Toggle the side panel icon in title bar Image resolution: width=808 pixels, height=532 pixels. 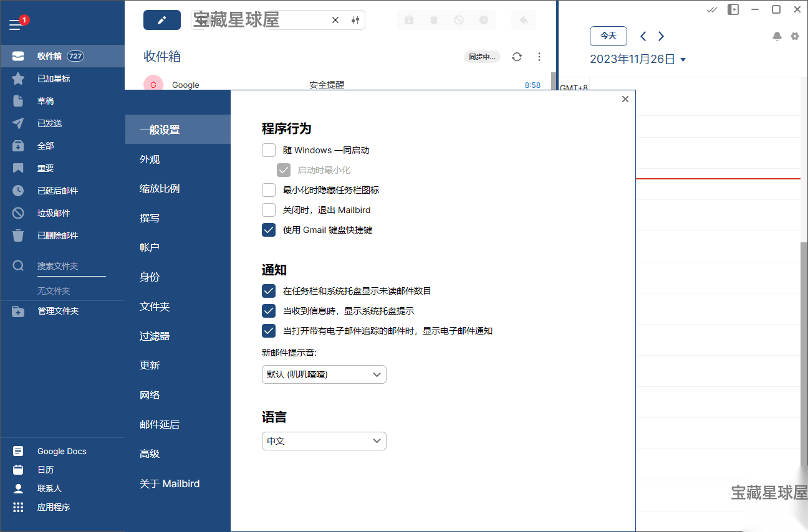pyautogui.click(x=734, y=9)
